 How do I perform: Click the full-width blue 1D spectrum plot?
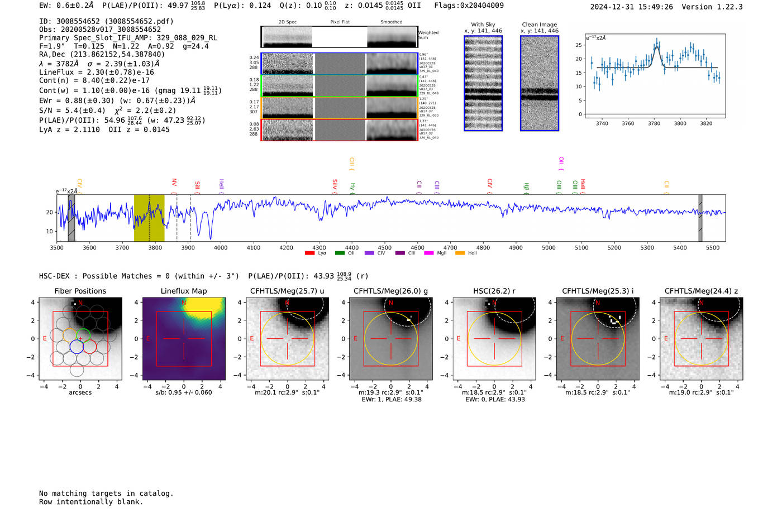(x=392, y=218)
